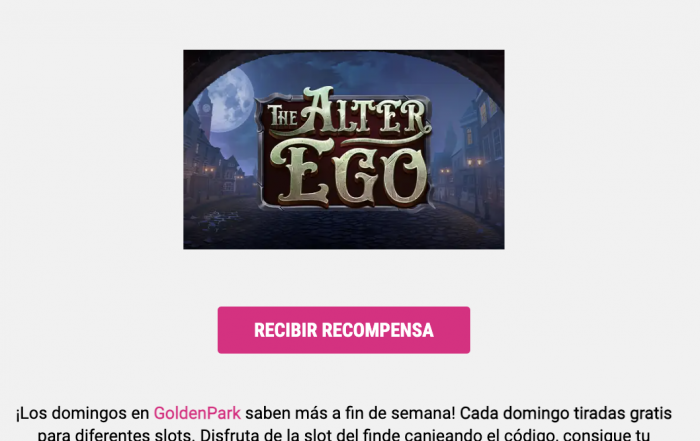Image resolution: width=700 pixels, height=441 pixels.
Task: Click the glowing lamps on left buildings
Action: click(x=209, y=170)
